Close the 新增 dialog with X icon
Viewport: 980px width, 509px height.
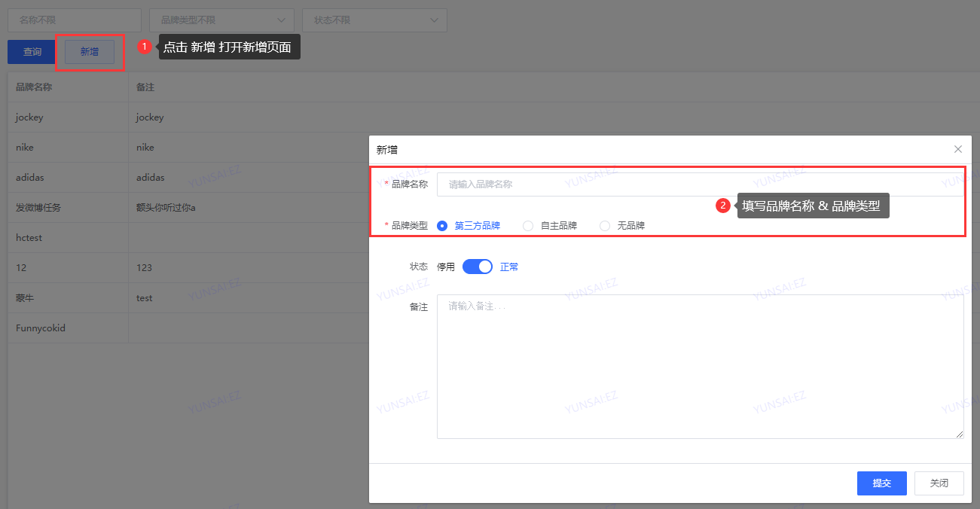(x=957, y=149)
